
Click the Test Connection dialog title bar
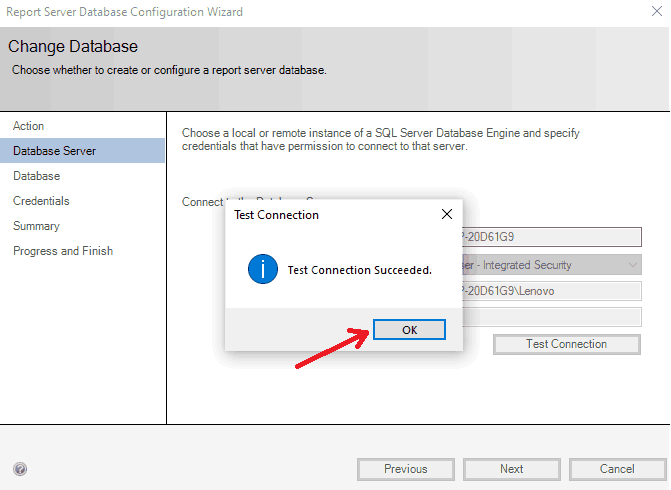click(x=320, y=214)
